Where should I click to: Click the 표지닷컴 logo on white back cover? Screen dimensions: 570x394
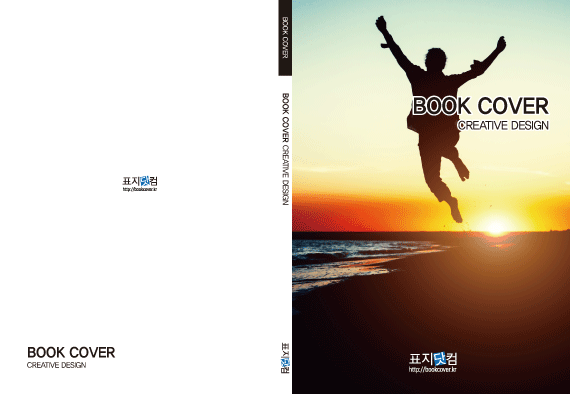[140, 181]
